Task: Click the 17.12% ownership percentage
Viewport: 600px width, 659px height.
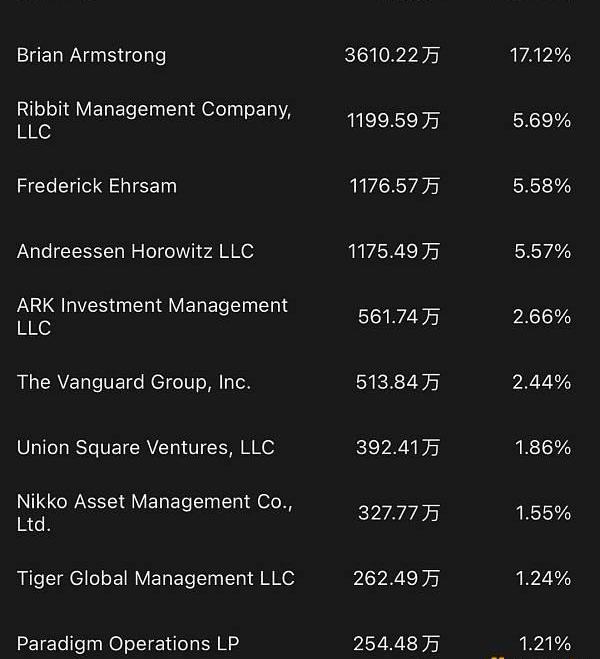Action: click(540, 55)
